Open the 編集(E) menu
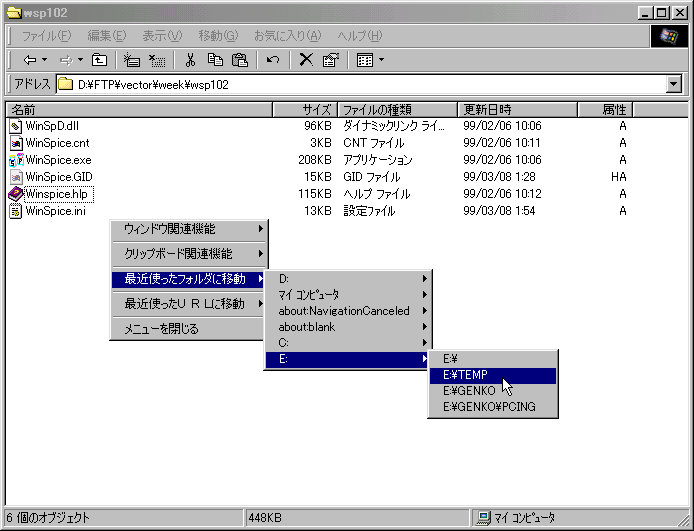Image resolution: width=694 pixels, height=531 pixels. pos(107,36)
